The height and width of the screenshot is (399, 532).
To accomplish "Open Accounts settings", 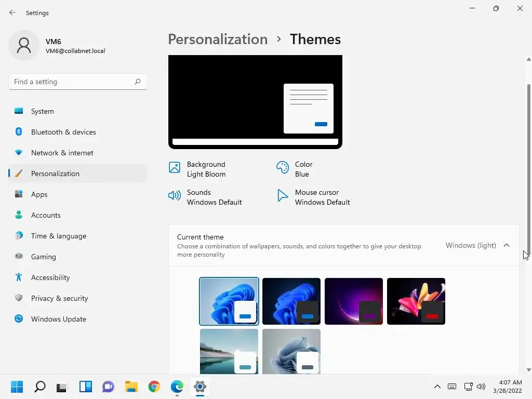I will [78, 215].
